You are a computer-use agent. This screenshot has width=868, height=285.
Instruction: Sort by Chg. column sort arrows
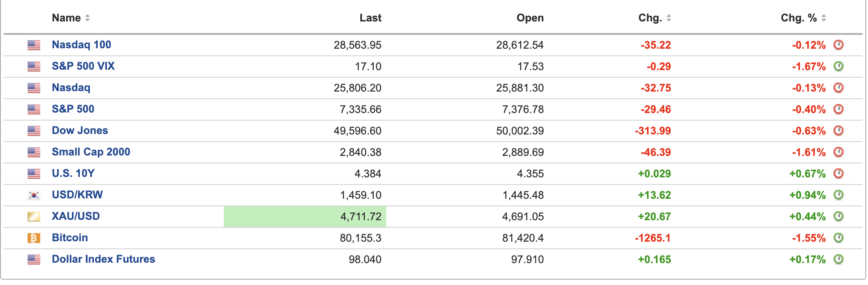pos(669,18)
